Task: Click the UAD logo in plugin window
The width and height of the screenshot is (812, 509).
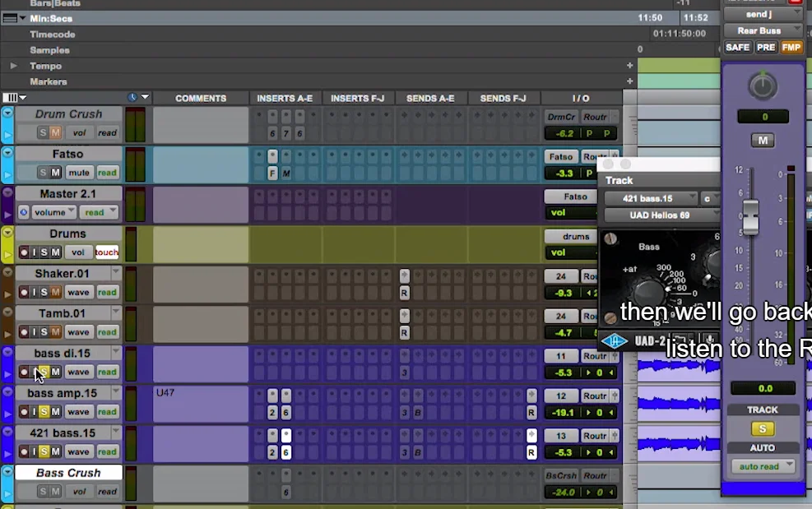Action: (615, 341)
